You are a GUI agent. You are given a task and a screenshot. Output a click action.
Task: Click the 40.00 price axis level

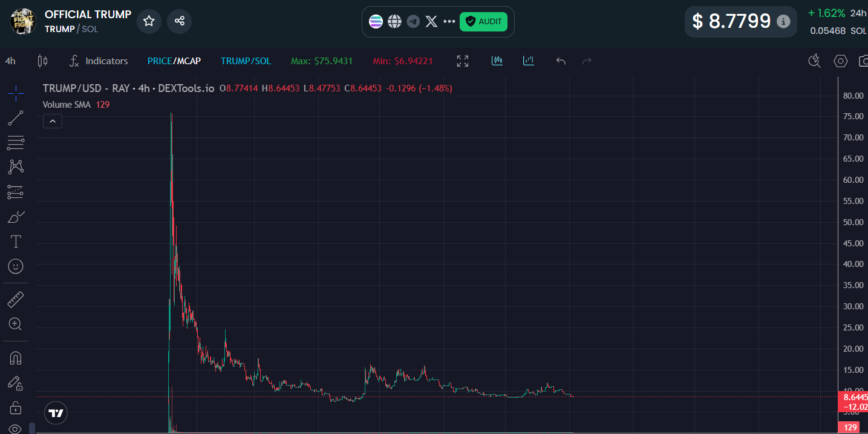tap(852, 265)
